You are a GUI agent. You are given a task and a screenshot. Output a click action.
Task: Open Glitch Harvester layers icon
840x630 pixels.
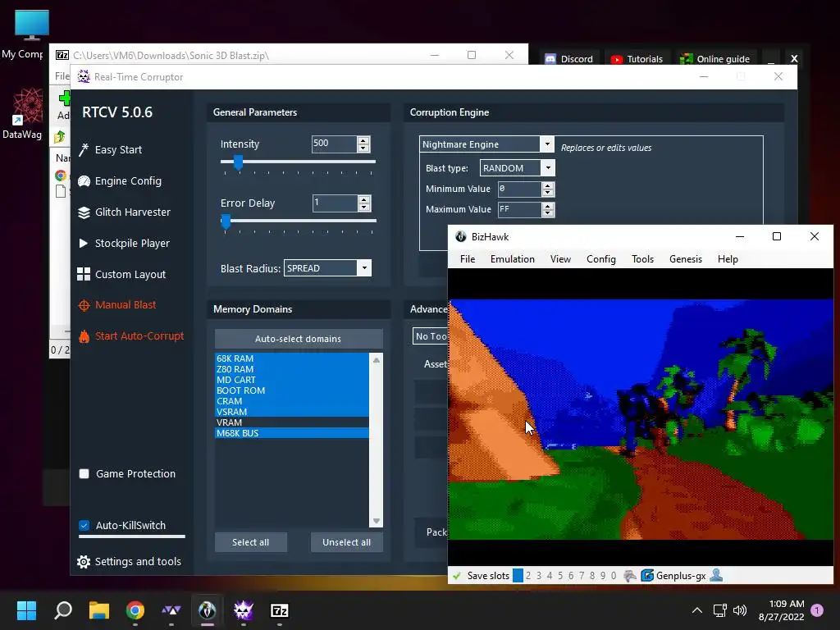coord(84,212)
